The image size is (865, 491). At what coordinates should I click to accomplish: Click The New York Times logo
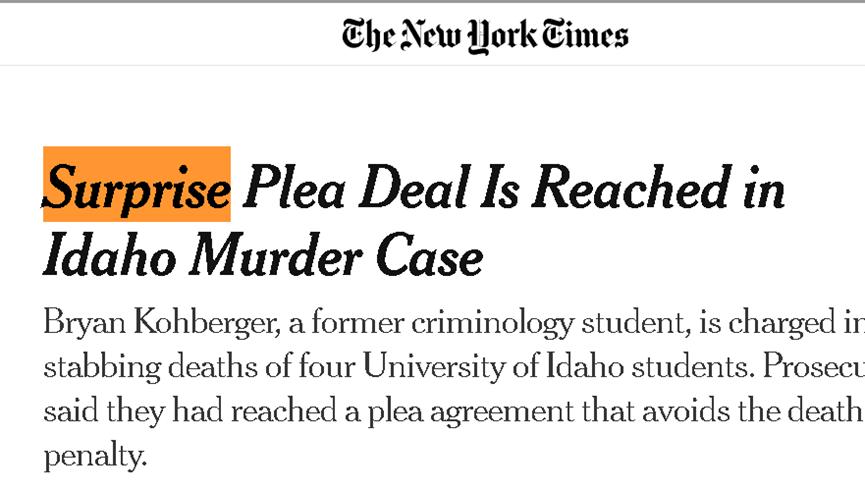[485, 36]
